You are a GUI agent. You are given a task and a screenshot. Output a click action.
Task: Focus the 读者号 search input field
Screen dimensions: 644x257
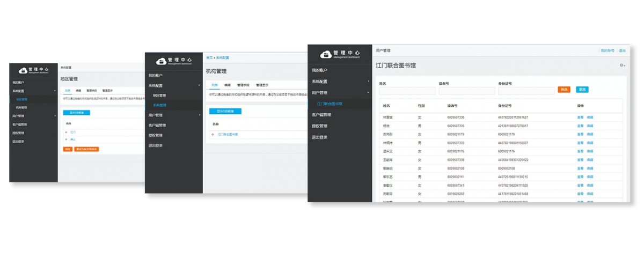tap(466, 91)
